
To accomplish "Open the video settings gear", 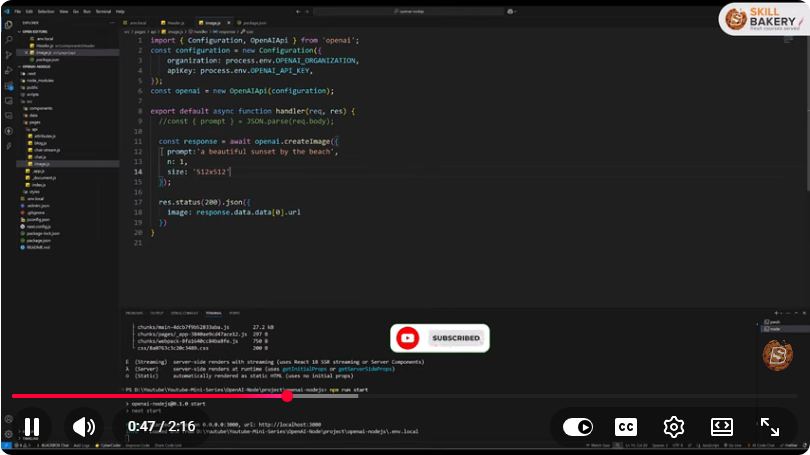I will 674,427.
